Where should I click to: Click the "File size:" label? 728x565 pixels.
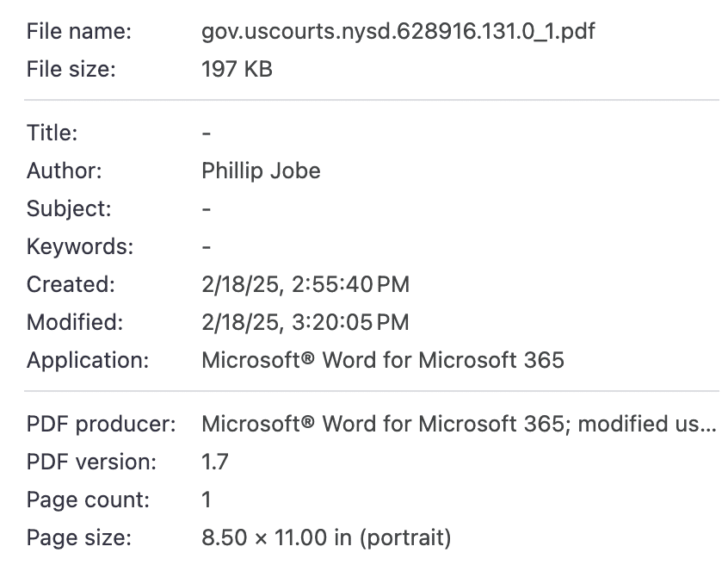[71, 70]
